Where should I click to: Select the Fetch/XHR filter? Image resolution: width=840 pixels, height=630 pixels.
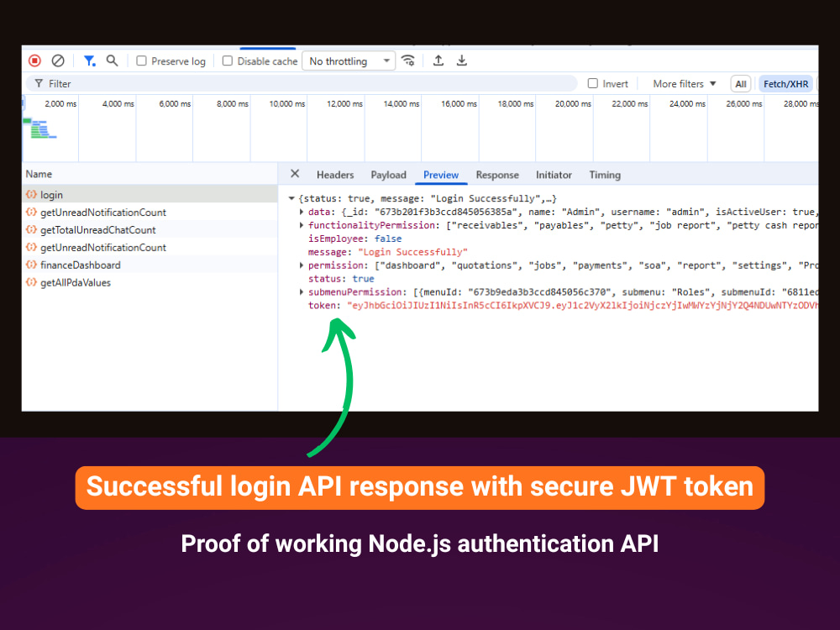pyautogui.click(x=785, y=83)
